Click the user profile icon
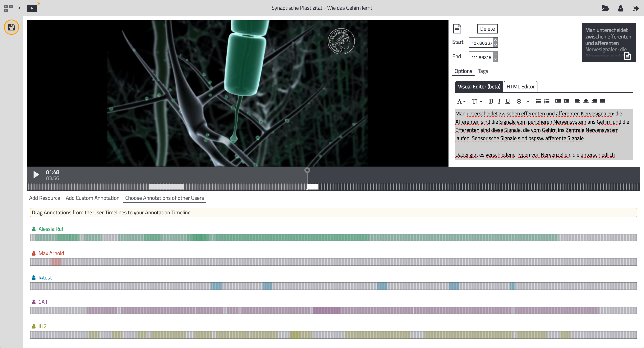Image resolution: width=644 pixels, height=348 pixels. point(621,8)
